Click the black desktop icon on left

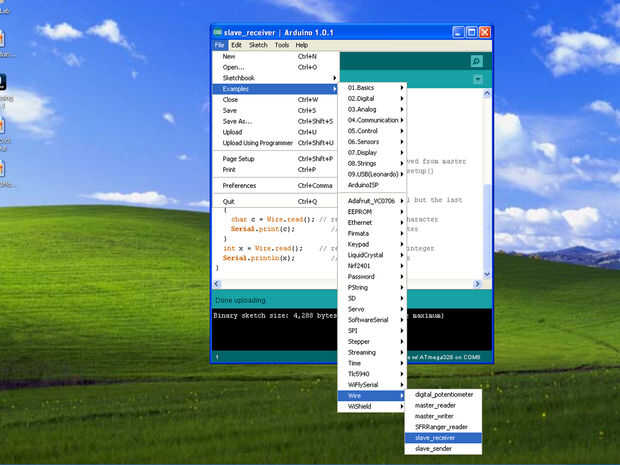point(2,82)
